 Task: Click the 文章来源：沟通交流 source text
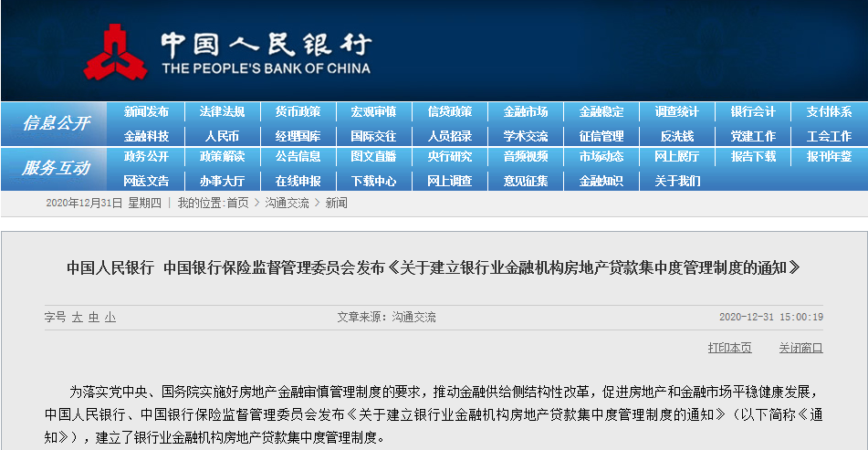[x=386, y=317]
